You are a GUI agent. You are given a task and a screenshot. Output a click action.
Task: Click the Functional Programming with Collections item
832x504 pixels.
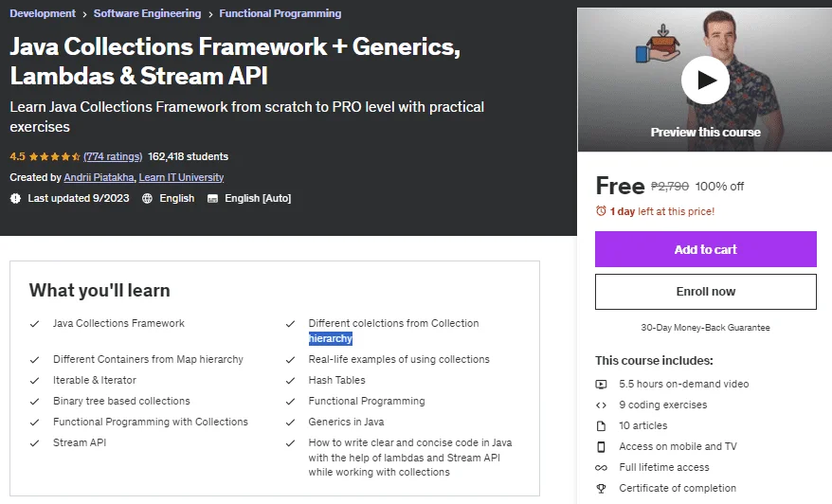pyautogui.click(x=150, y=422)
